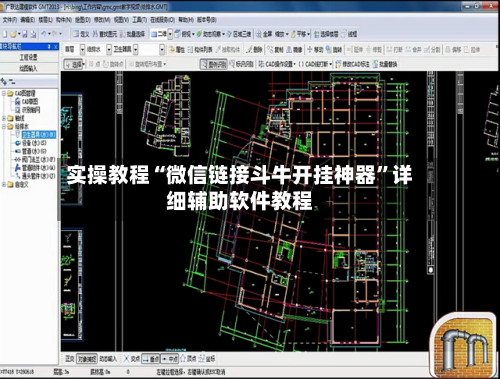The image size is (500, 379).
Task: Open a file with the folder icon
Action: coord(13,34)
